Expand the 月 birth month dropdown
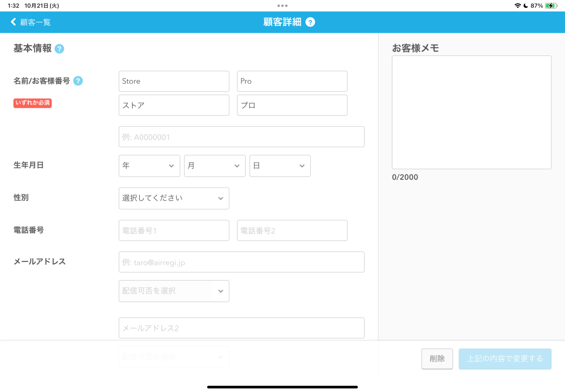 pyautogui.click(x=215, y=166)
